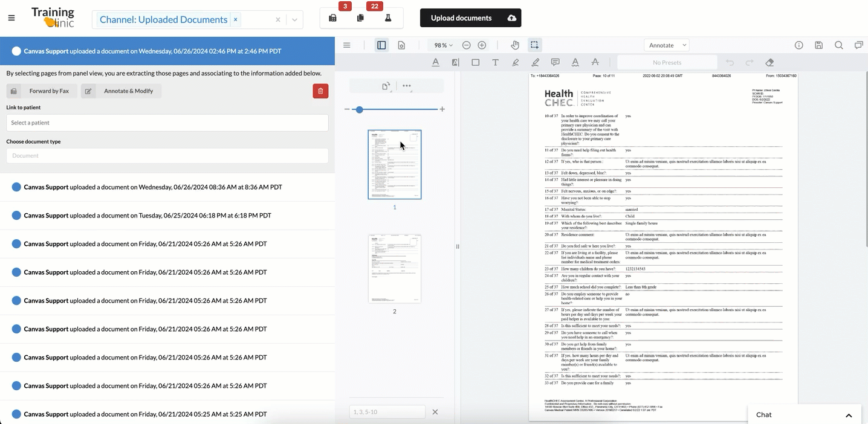Open the zoom percentage dropdown
This screenshot has width=868, height=424.
[442, 45]
